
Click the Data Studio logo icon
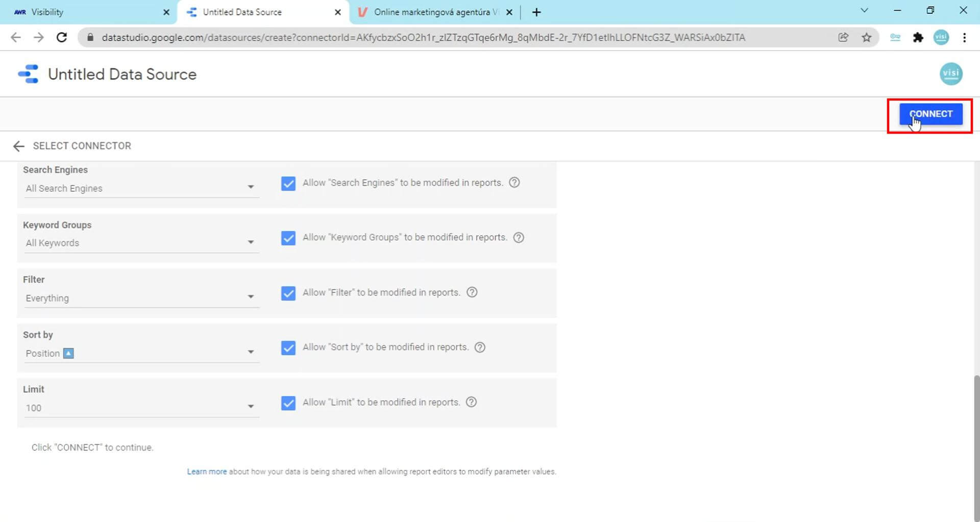pos(28,74)
